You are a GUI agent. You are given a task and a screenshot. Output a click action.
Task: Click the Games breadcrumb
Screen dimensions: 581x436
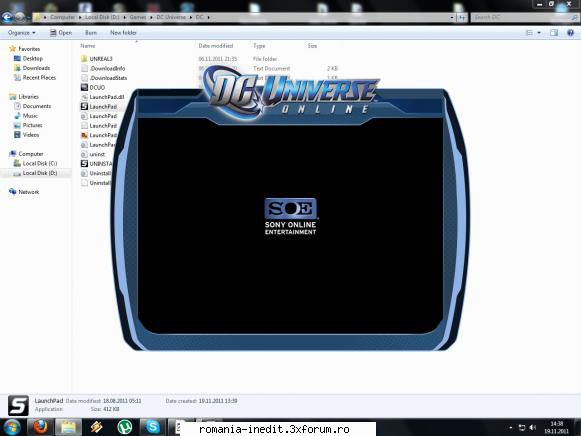(x=137, y=17)
